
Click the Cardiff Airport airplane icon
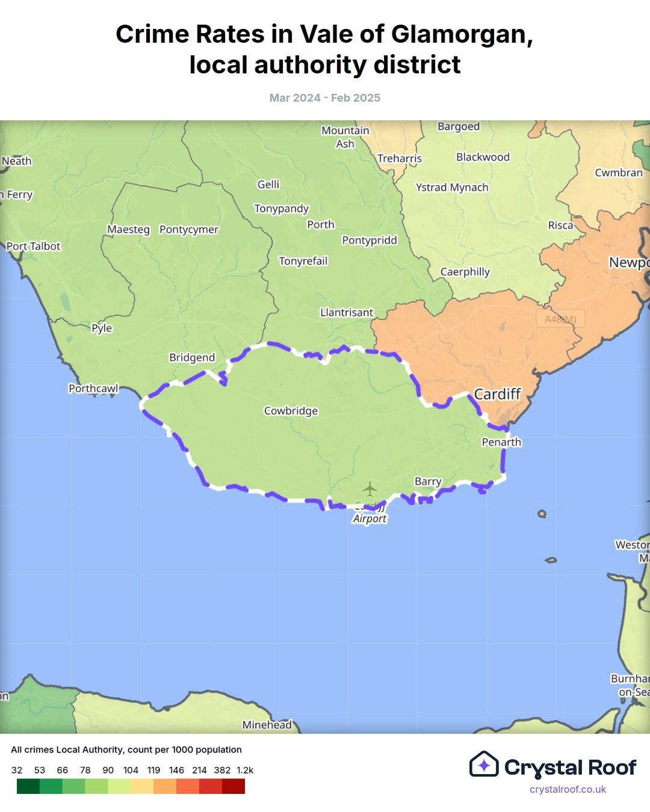coord(370,488)
